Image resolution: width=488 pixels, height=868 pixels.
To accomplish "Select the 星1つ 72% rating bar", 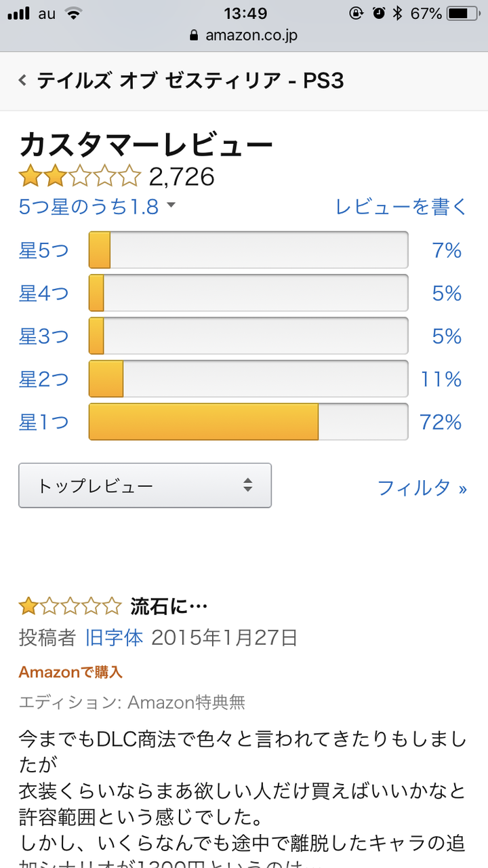I will tap(249, 422).
